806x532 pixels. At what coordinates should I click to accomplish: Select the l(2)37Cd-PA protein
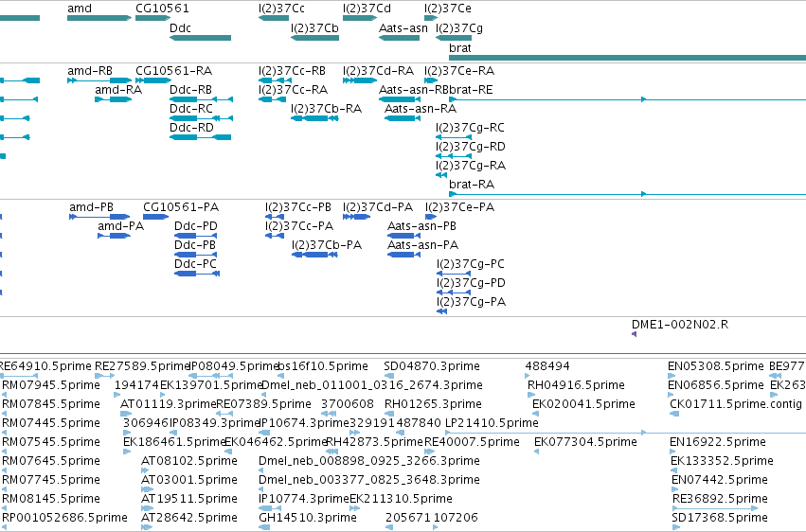356,217
